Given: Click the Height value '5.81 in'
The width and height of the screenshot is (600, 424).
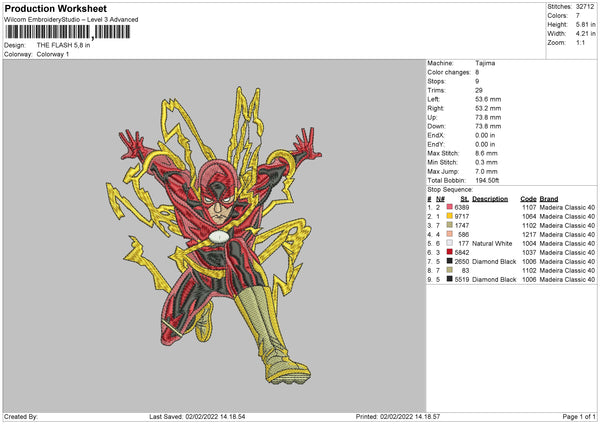Looking at the screenshot, I should (x=586, y=24).
